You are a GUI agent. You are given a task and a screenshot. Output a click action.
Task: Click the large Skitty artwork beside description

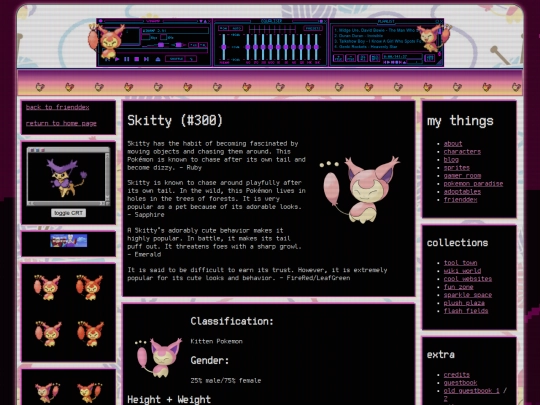[360, 189]
